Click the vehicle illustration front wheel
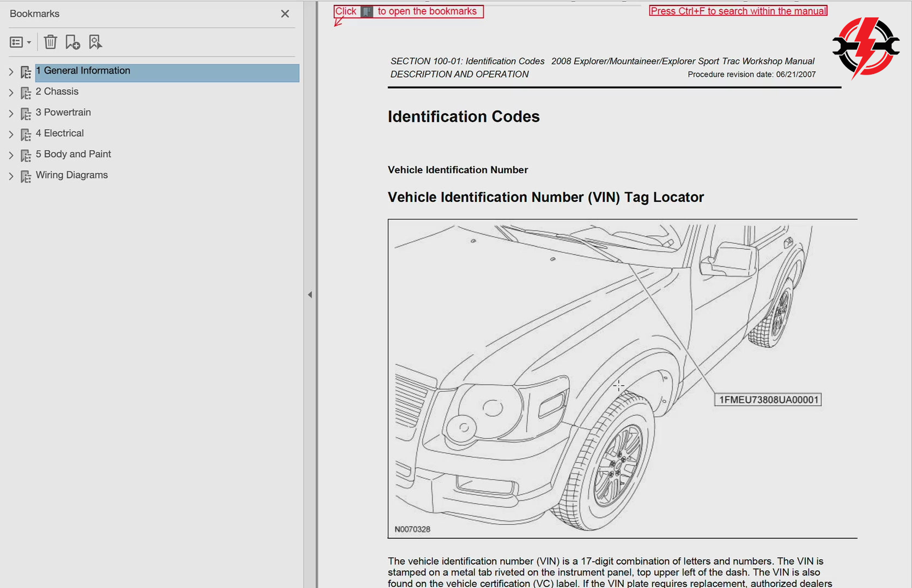Image resolution: width=912 pixels, height=588 pixels. click(x=609, y=462)
